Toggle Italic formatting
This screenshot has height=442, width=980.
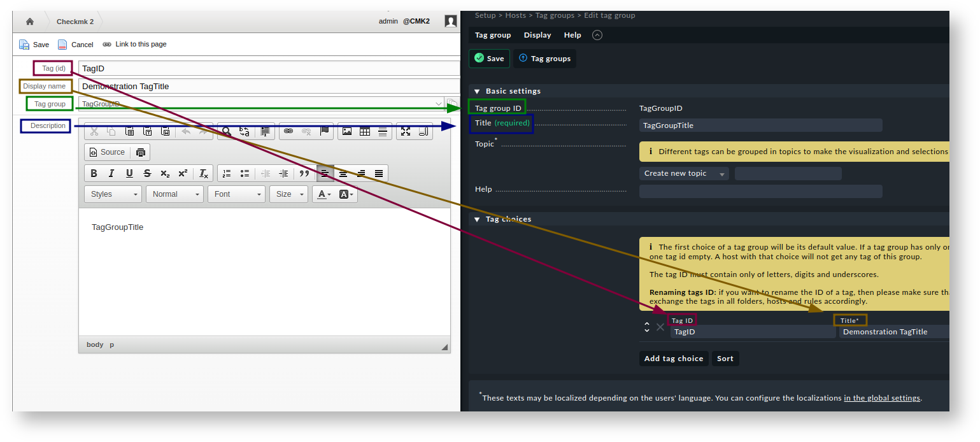111,173
